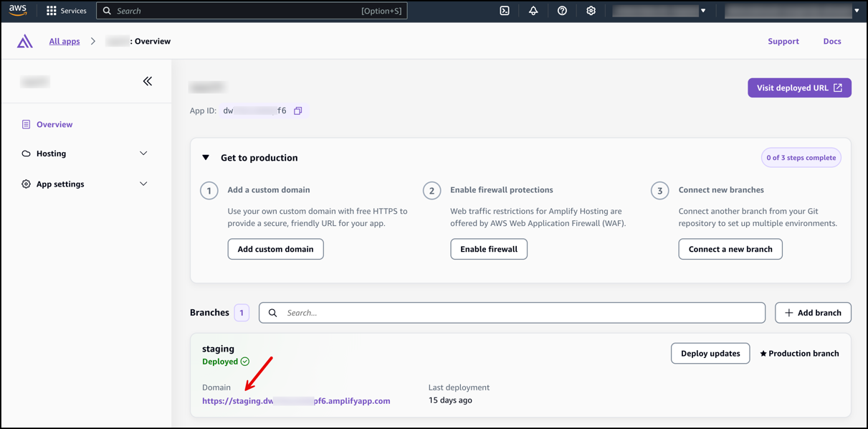Click the Deployed status checkmark

[x=245, y=362]
